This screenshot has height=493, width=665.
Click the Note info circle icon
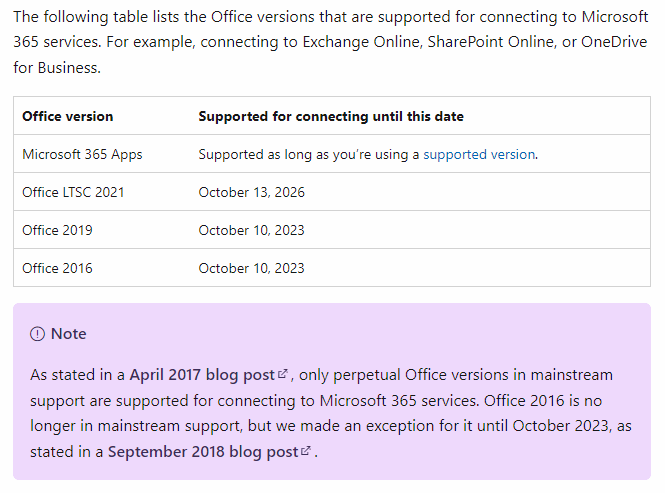pyautogui.click(x=37, y=334)
